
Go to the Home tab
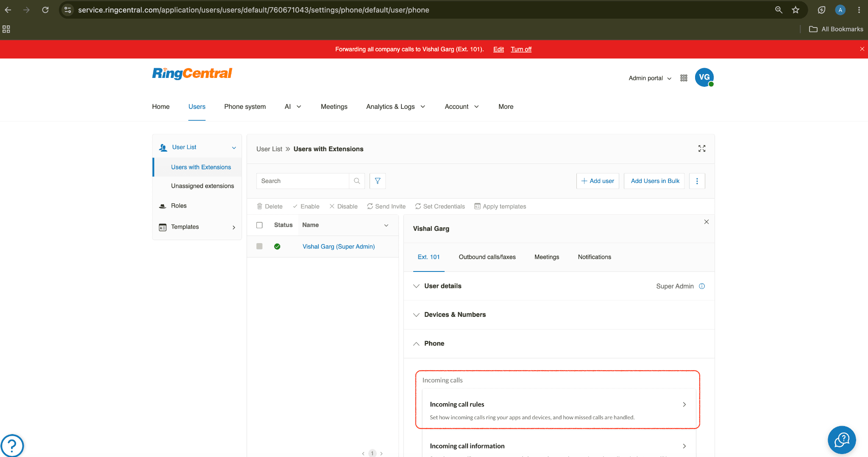click(161, 107)
